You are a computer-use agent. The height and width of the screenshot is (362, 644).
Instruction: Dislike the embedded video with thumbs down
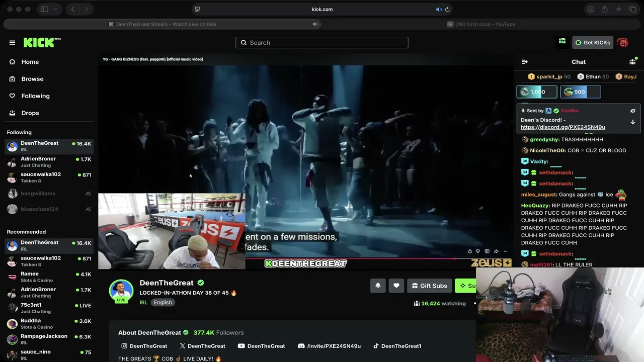478,251
